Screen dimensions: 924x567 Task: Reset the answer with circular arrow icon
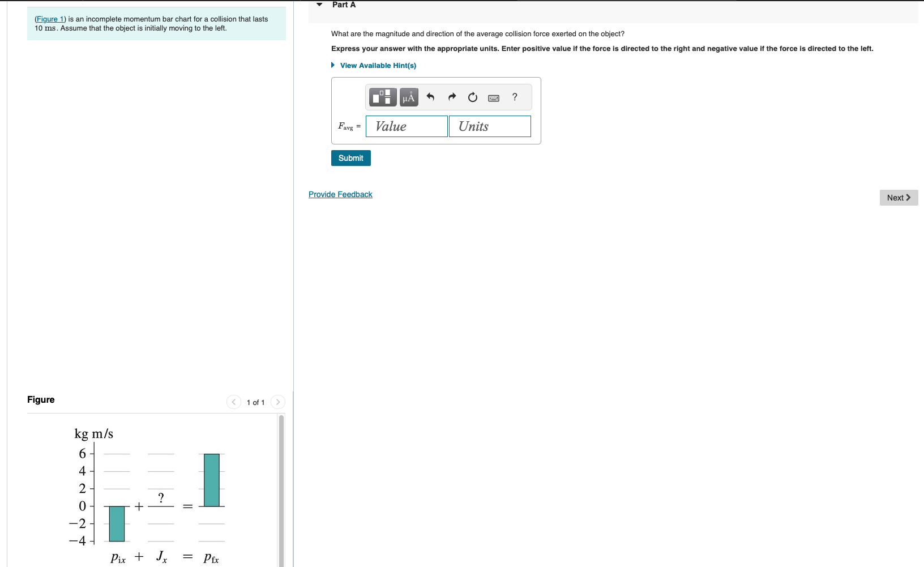(473, 97)
